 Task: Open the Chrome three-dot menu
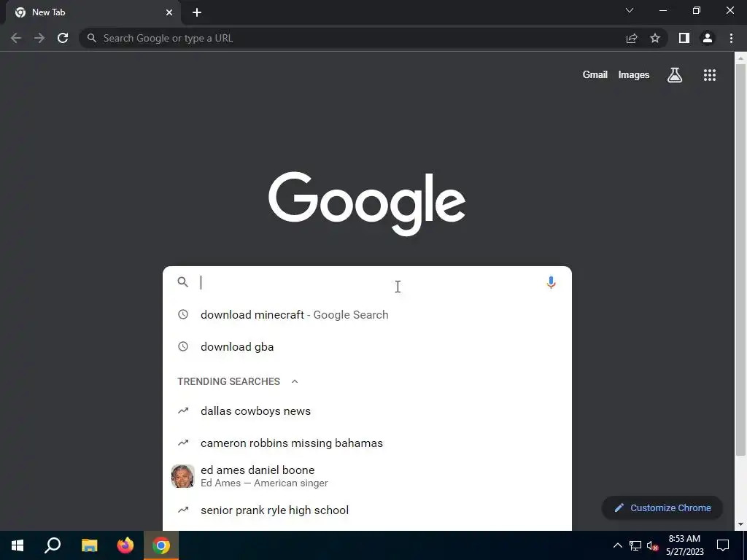(731, 38)
